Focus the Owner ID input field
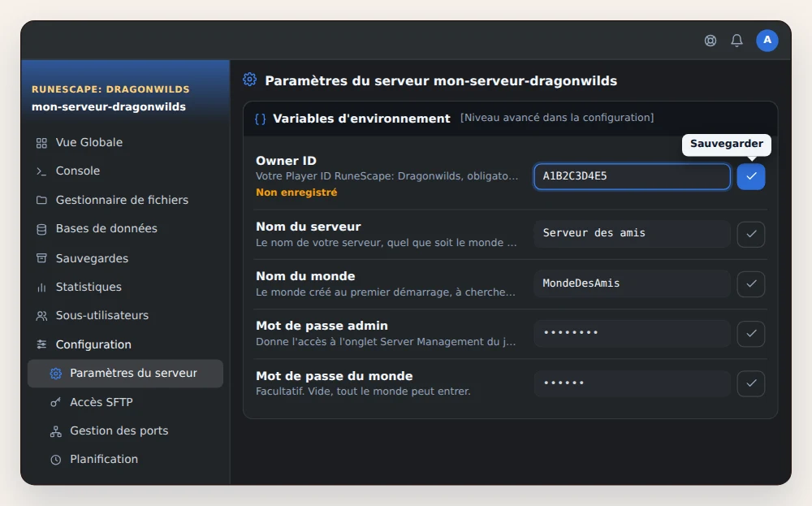The width and height of the screenshot is (812, 506). 633,176
